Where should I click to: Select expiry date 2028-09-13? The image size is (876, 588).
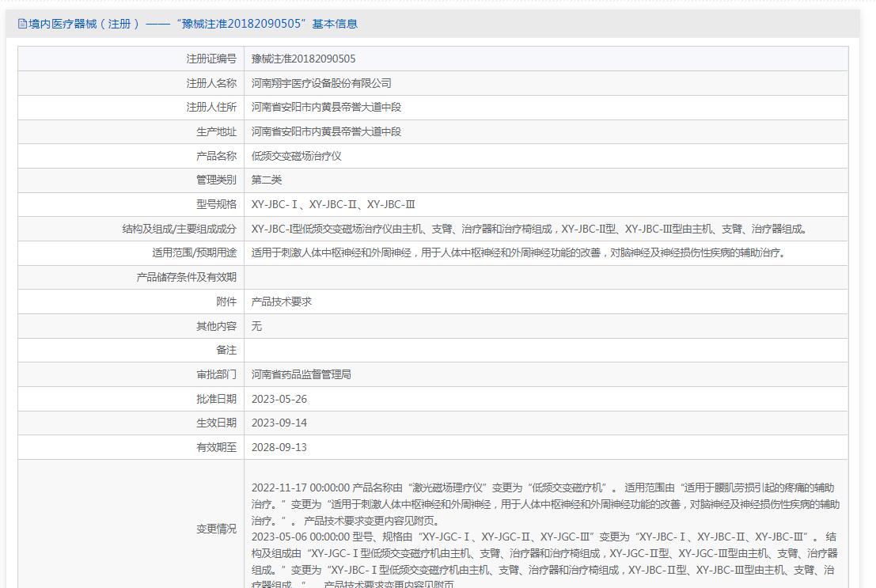coord(279,448)
